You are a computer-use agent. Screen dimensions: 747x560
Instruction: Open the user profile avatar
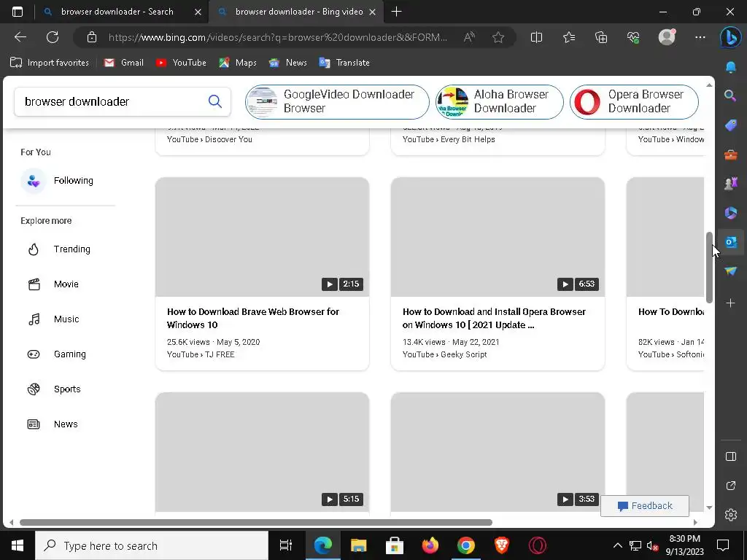[x=667, y=37]
